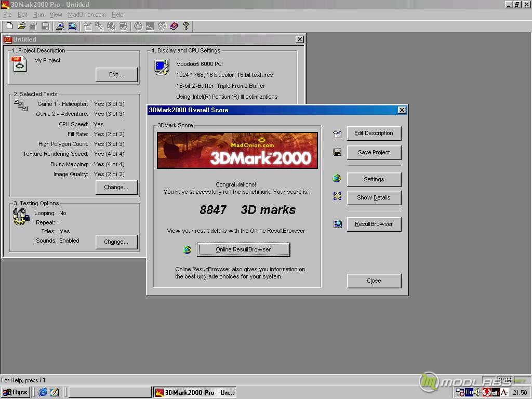This screenshot has height=399, width=532.
Task: Click the Open project folder icon
Action: [21, 26]
